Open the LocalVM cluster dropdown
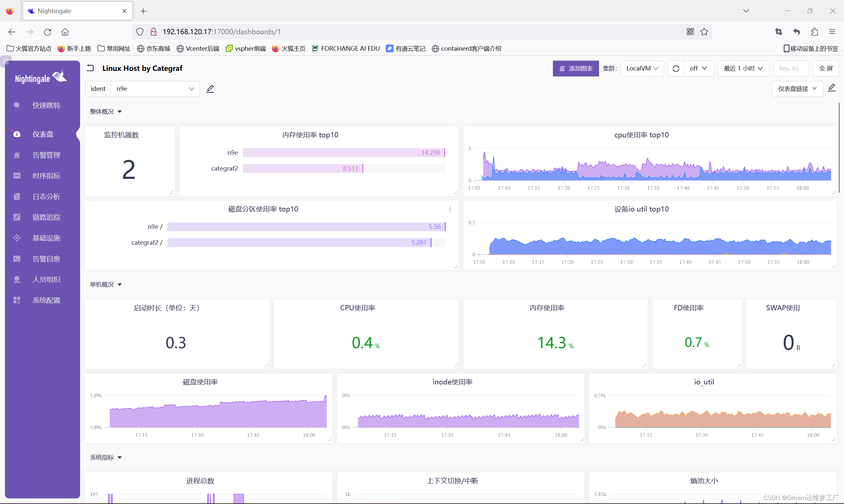Image resolution: width=844 pixels, height=504 pixels. click(x=642, y=69)
